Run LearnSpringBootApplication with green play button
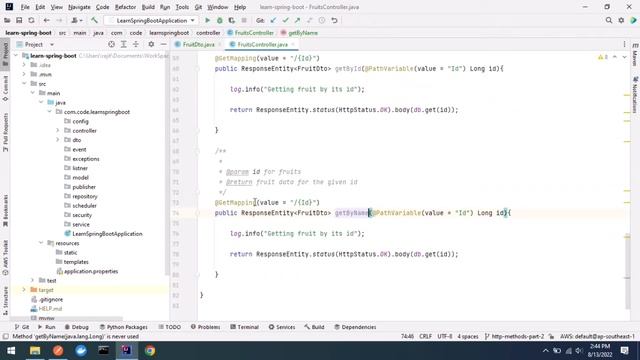 [207, 20]
